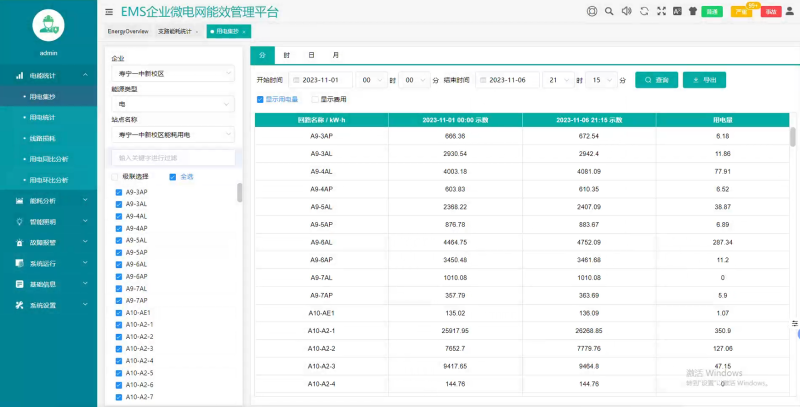Image resolution: width=800 pixels, height=407 pixels.
Task: Click the station tree vertical scrollbar
Action: point(239,193)
